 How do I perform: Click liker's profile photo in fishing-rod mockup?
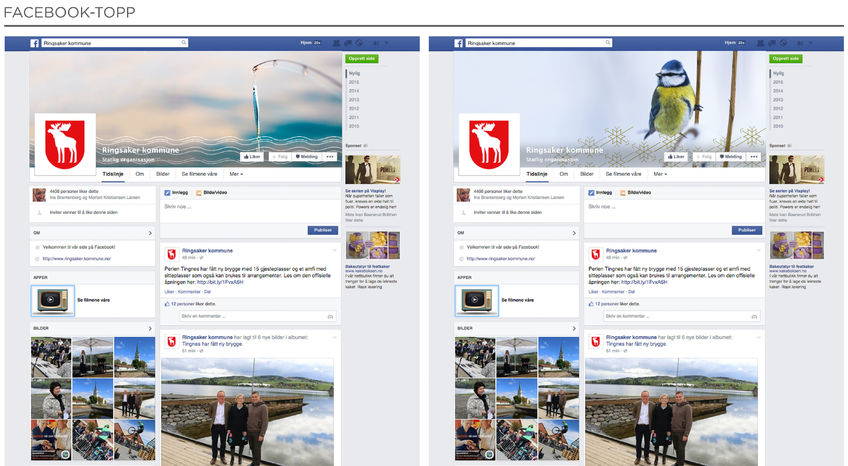(39, 195)
